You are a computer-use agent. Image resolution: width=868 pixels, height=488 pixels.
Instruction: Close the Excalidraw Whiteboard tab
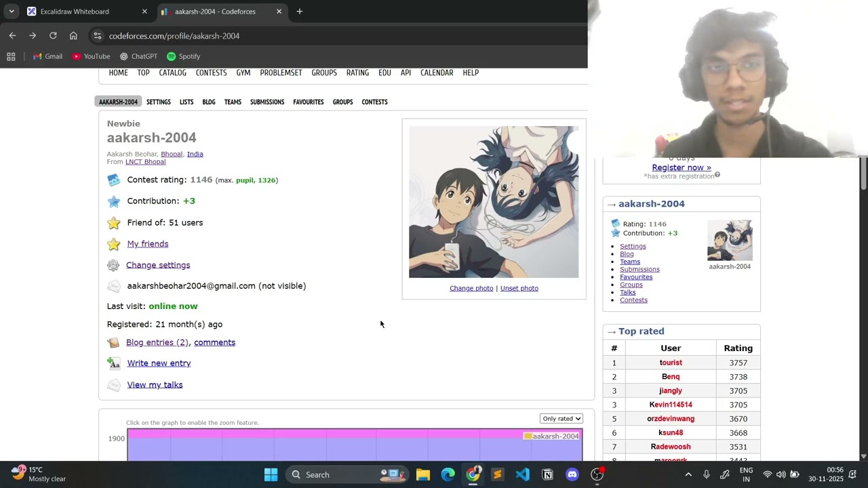click(x=144, y=12)
